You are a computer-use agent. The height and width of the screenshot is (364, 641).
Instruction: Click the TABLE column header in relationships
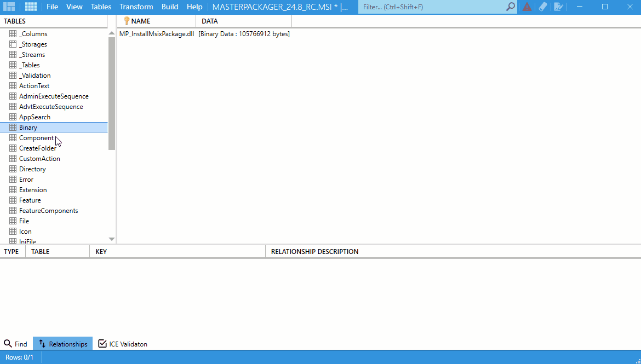[x=58, y=252]
